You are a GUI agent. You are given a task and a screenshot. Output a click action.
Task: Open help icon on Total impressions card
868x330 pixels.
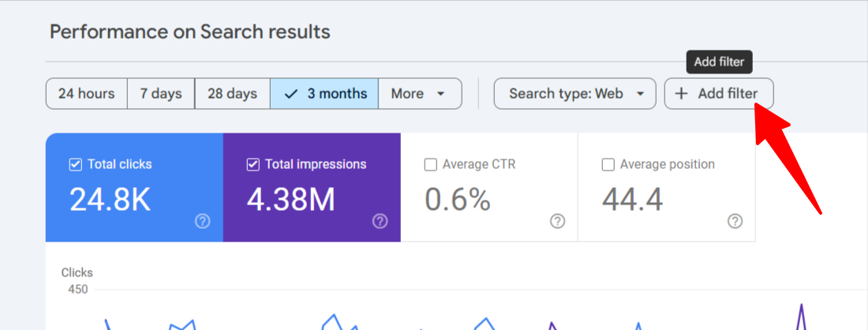click(380, 222)
